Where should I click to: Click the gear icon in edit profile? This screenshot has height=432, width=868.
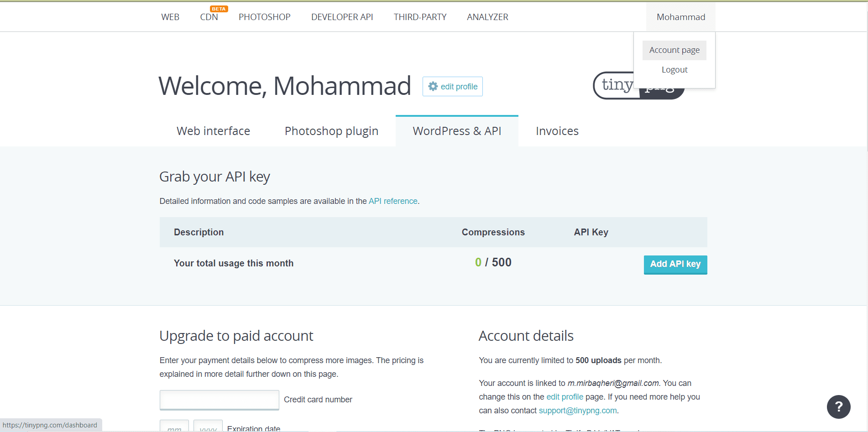433,87
